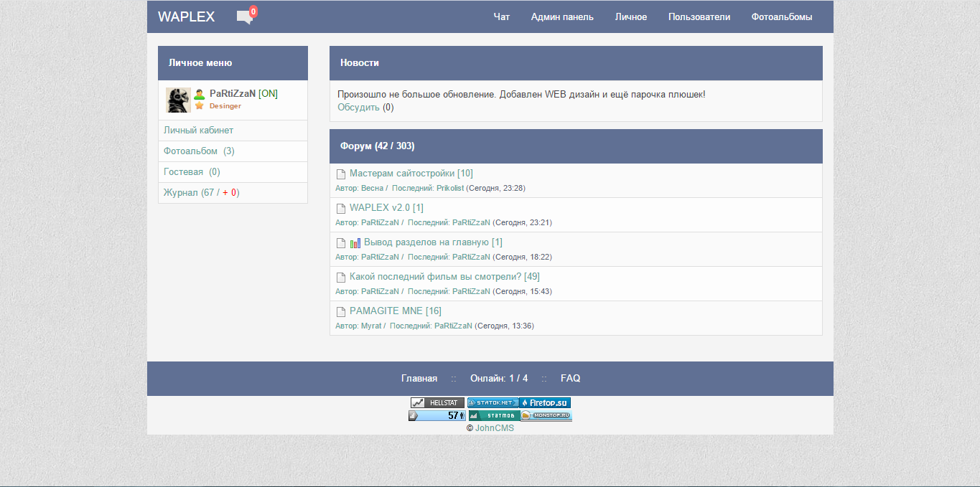Click PaRtiZzaN's avatar picture in the personal menu
This screenshot has width=980, height=487.
click(178, 100)
